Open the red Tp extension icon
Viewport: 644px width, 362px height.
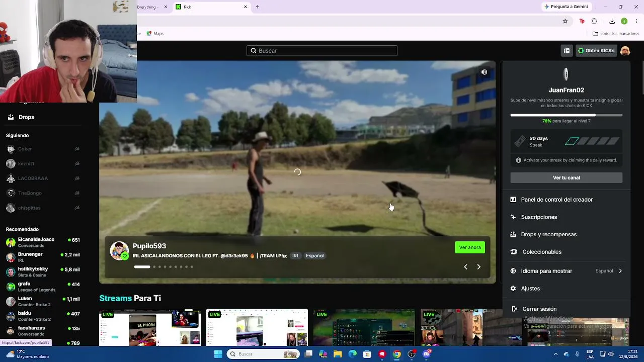pos(582,21)
